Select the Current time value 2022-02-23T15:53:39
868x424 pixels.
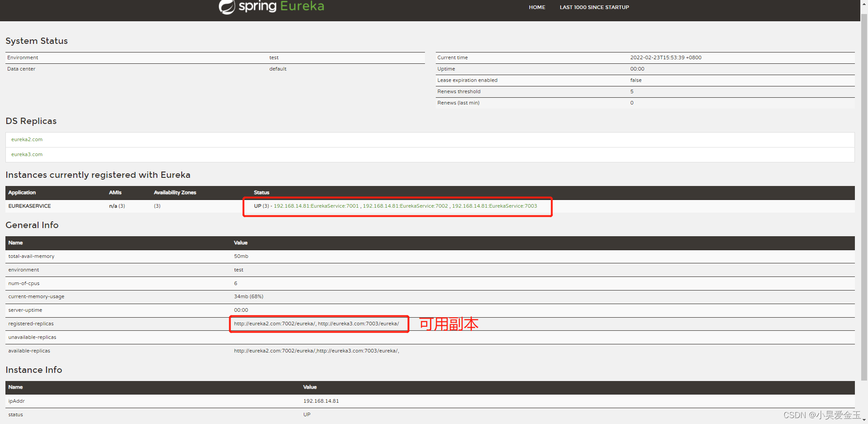pyautogui.click(x=666, y=57)
